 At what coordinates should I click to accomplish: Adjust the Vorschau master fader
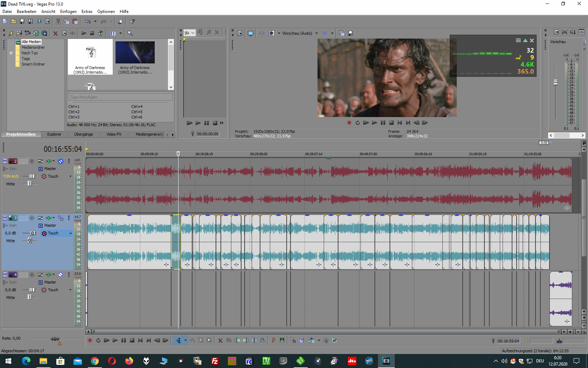click(x=555, y=82)
